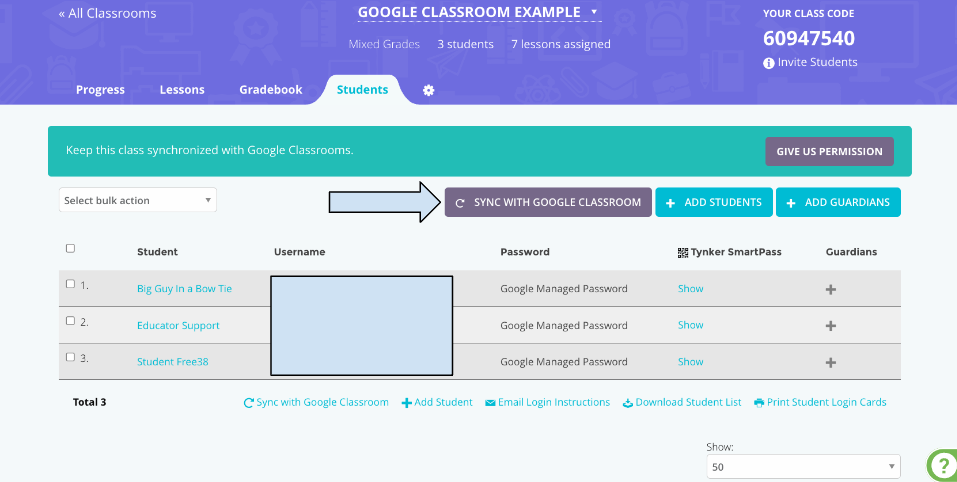The image size is (957, 482).
Task: Click the Add Guardians button
Action: [x=838, y=202]
